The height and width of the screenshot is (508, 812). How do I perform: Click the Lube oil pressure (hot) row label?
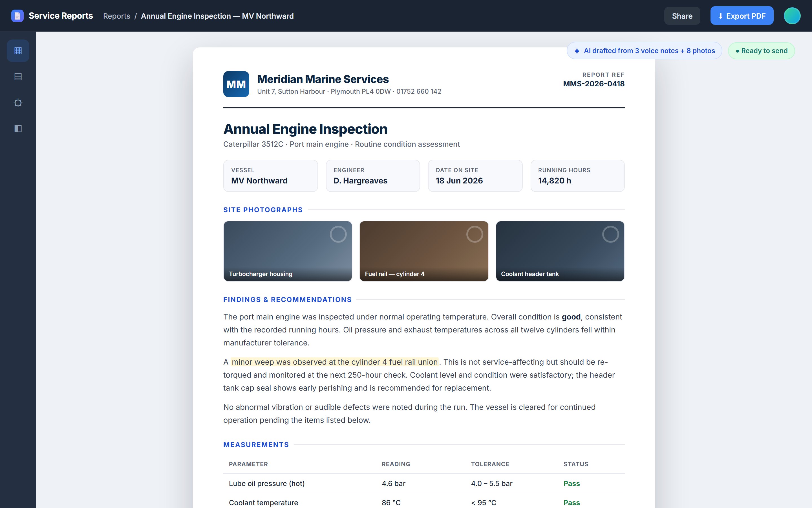pos(267,483)
